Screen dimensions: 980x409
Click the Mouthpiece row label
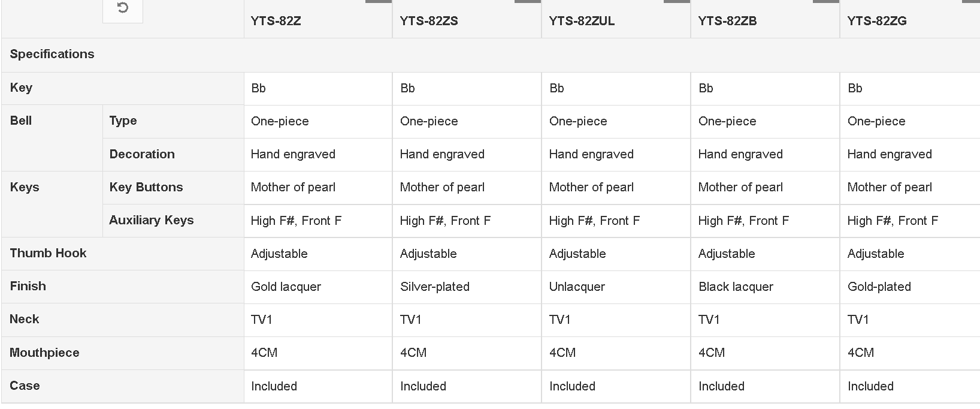tap(44, 353)
